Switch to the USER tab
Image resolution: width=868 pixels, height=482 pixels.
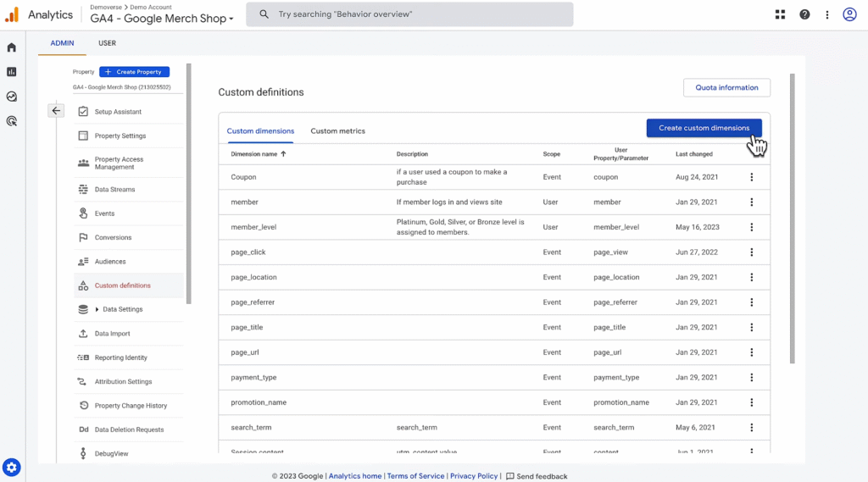[107, 43]
